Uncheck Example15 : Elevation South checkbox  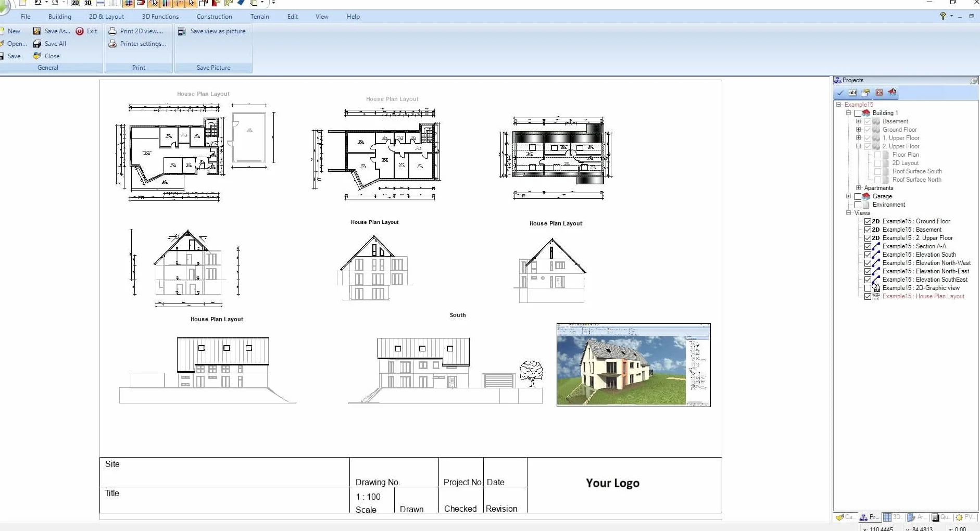[868, 255]
